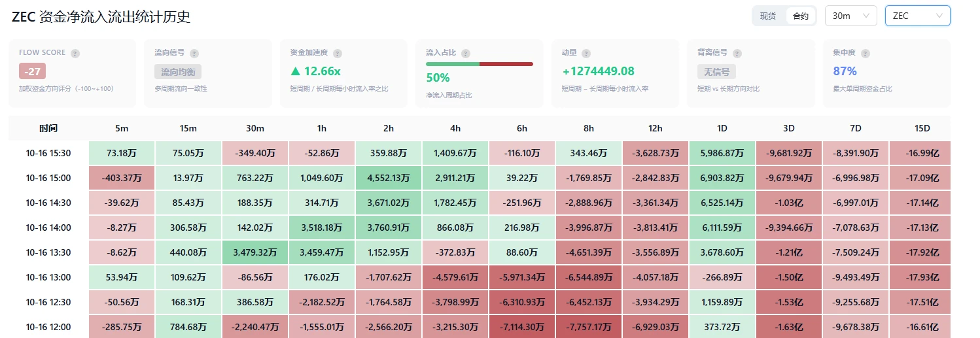The width and height of the screenshot is (980, 338).
Task: Click the -403.37万 cell
Action: click(122, 178)
